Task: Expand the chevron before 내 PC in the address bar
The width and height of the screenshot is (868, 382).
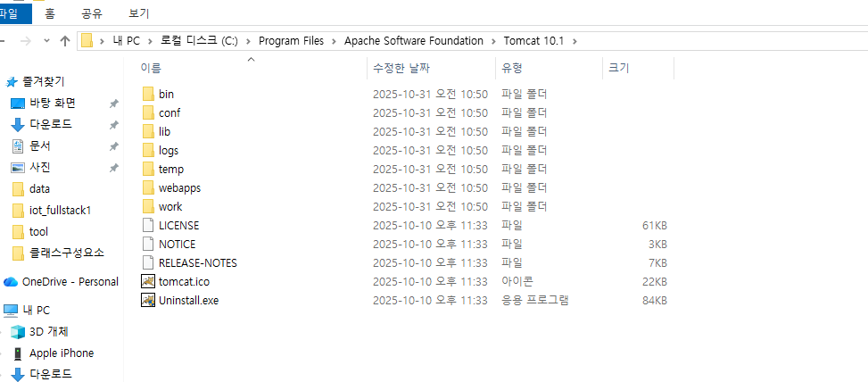Action: pyautogui.click(x=103, y=41)
